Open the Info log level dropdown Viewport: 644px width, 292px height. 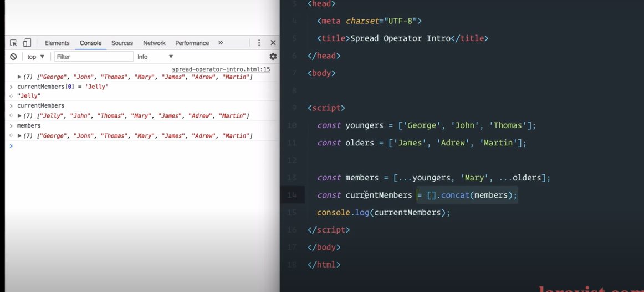[x=155, y=57]
